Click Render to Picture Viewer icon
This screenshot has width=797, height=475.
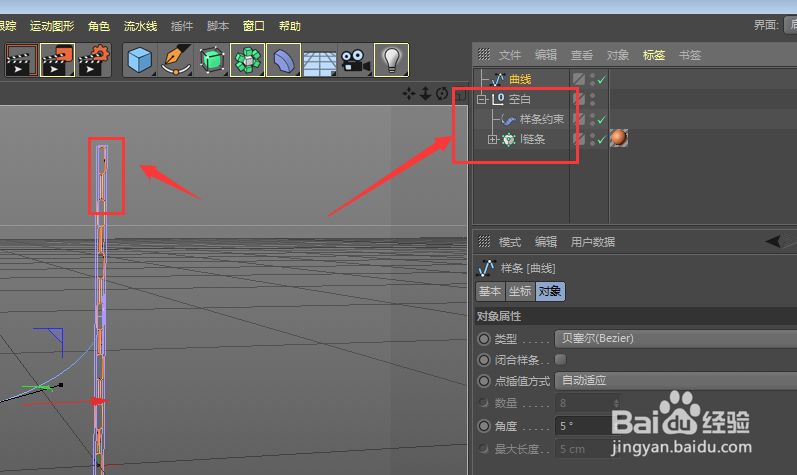(57, 60)
